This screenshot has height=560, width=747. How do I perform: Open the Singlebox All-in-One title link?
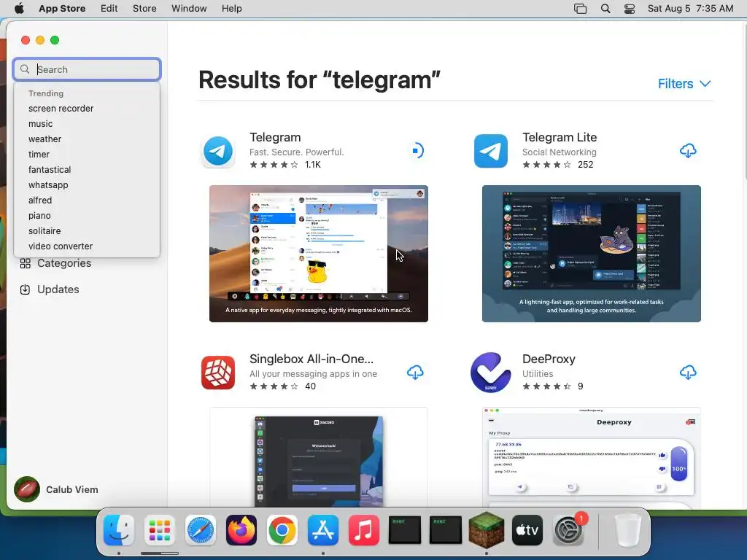pyautogui.click(x=311, y=359)
